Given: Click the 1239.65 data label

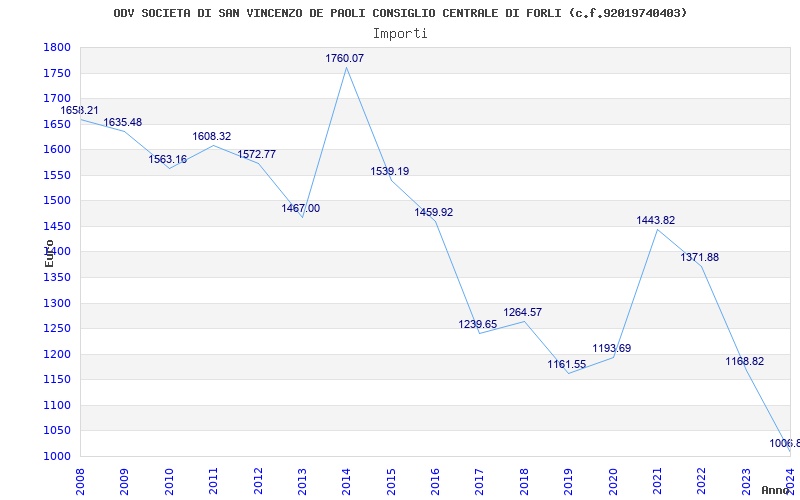Looking at the screenshot, I should point(478,324).
